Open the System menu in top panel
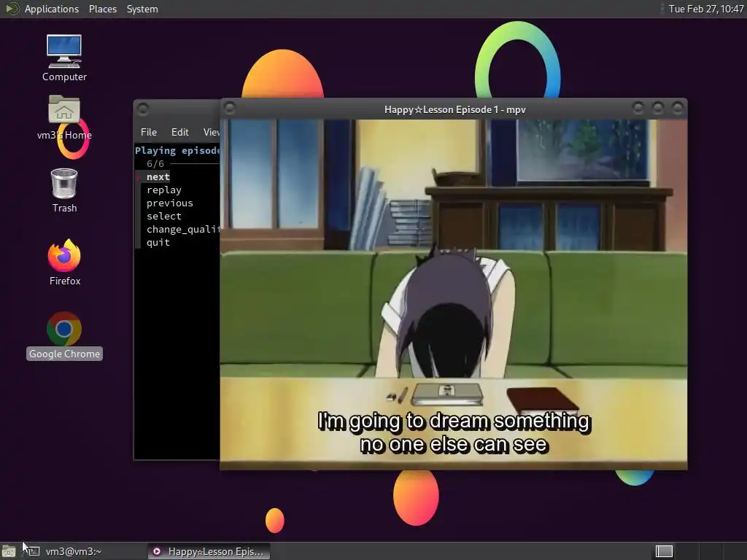The height and width of the screenshot is (560, 747). point(142,9)
